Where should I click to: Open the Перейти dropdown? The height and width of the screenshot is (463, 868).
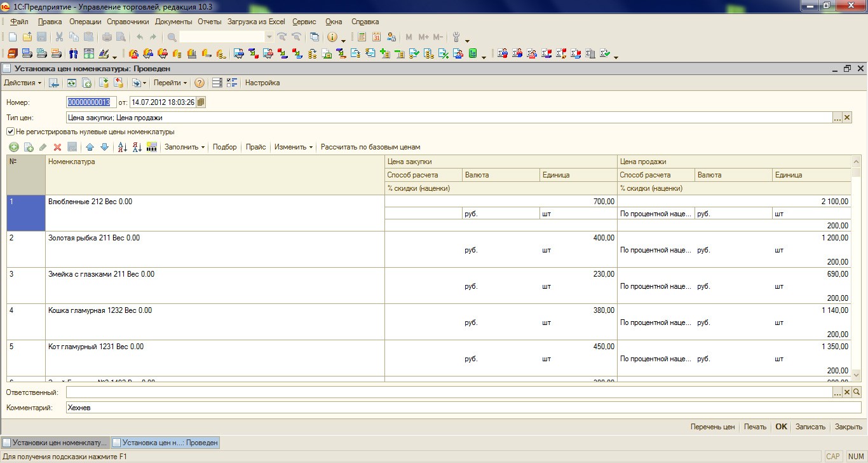tap(170, 83)
